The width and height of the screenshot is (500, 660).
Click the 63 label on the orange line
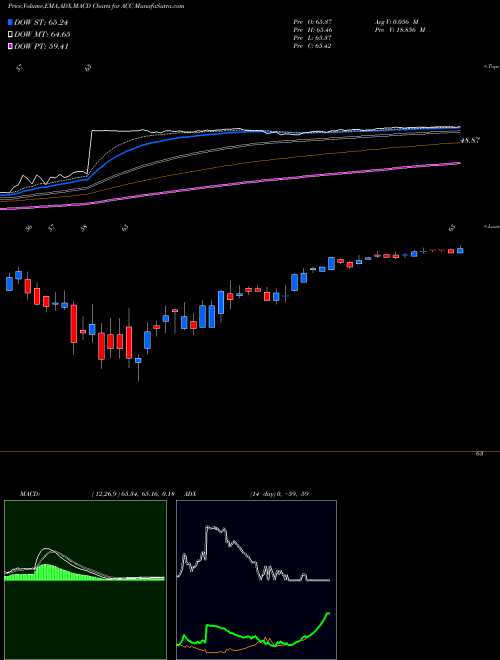click(479, 454)
